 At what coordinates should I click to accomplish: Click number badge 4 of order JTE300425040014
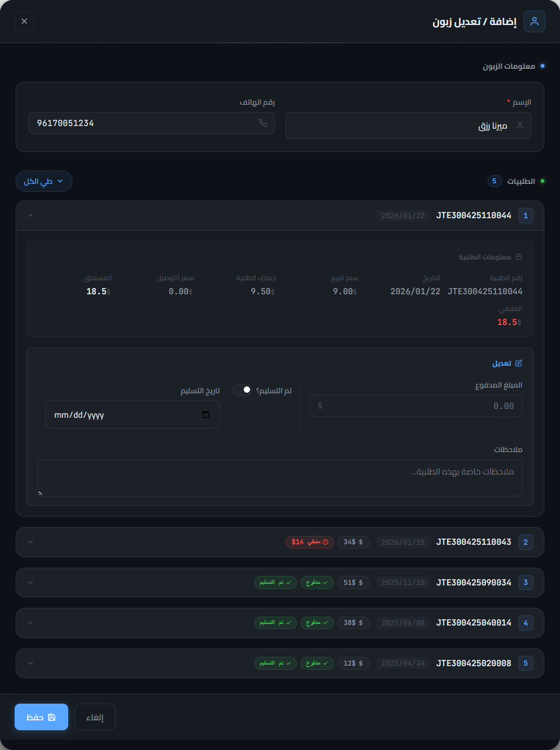(x=526, y=623)
